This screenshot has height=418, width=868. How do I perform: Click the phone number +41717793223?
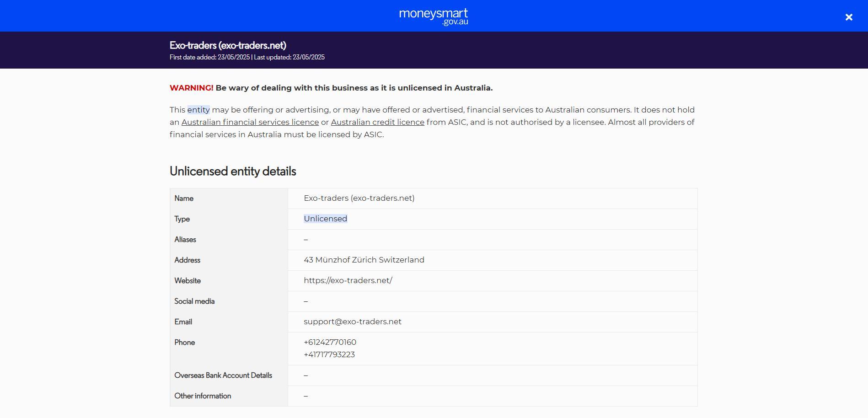[x=329, y=355]
